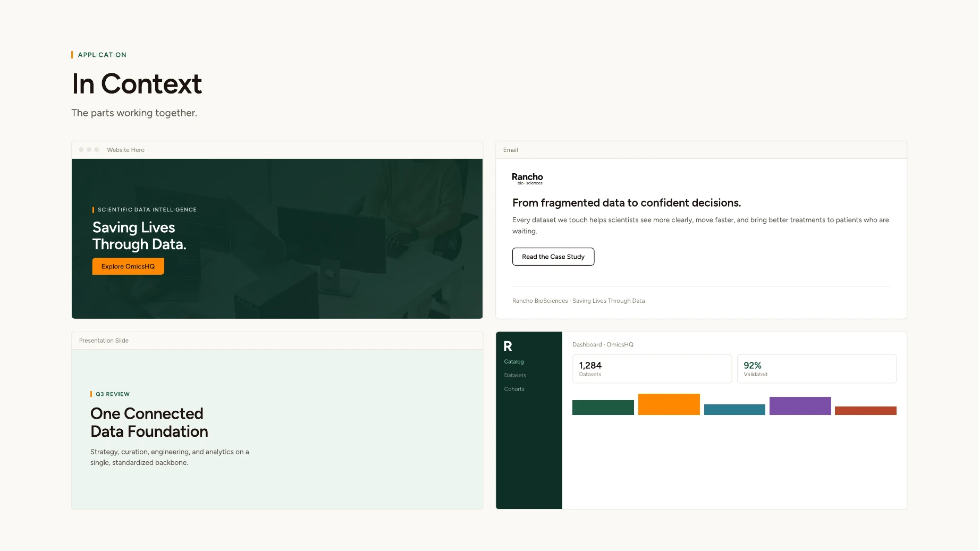980x551 pixels.
Task: Click 'The parts working together.' subtitle
Action: pos(134,113)
